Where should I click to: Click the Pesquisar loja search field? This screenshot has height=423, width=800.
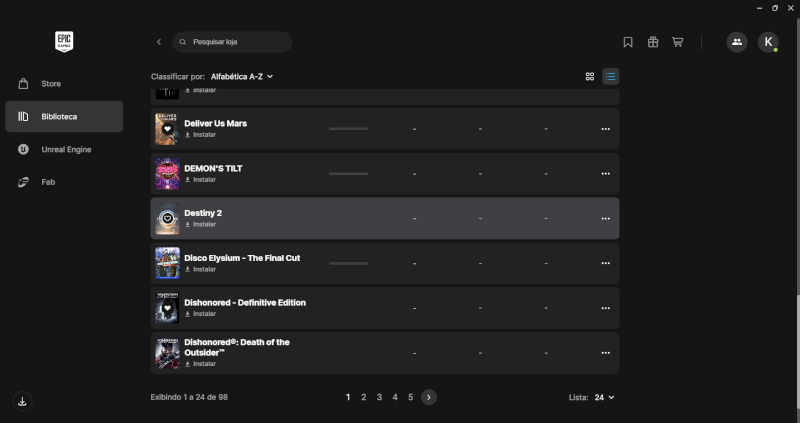click(232, 42)
